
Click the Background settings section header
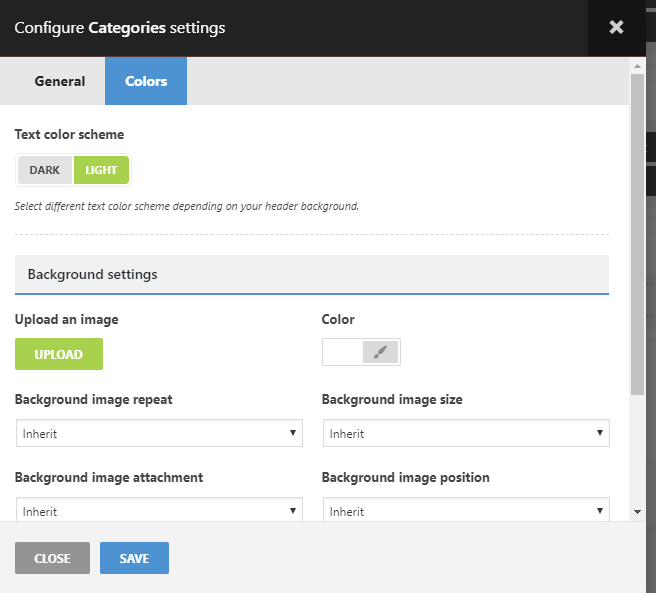point(312,274)
